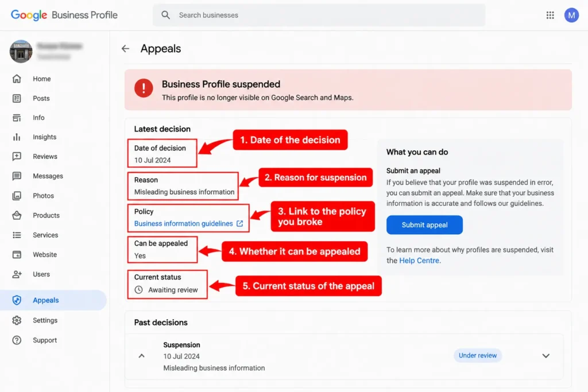
Task: Click the Google Business Profile logo
Action: (x=64, y=15)
